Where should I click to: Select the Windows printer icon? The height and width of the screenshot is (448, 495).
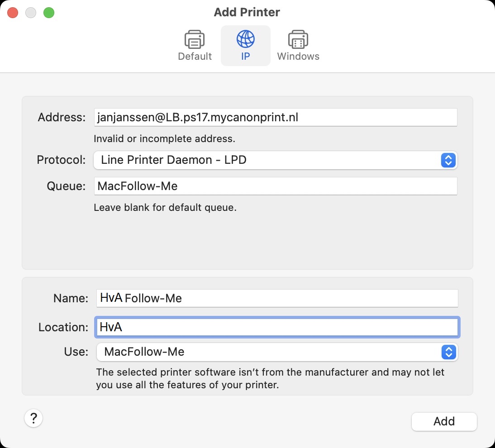298,40
